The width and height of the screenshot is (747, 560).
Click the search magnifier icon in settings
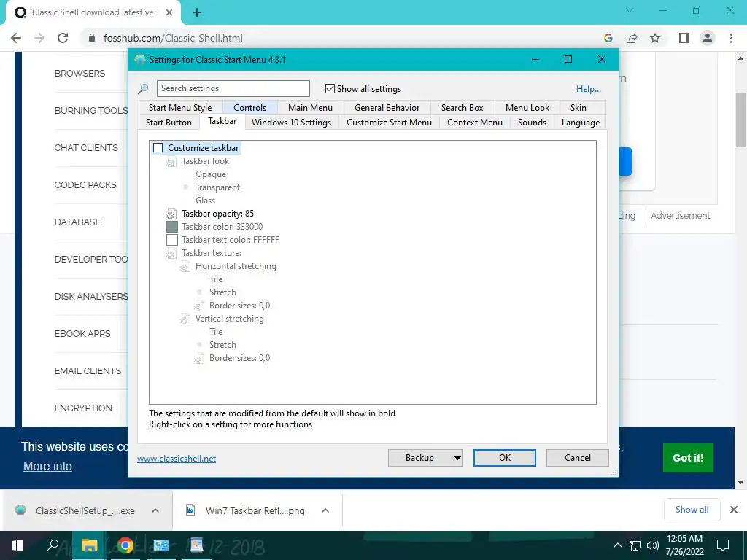143,88
